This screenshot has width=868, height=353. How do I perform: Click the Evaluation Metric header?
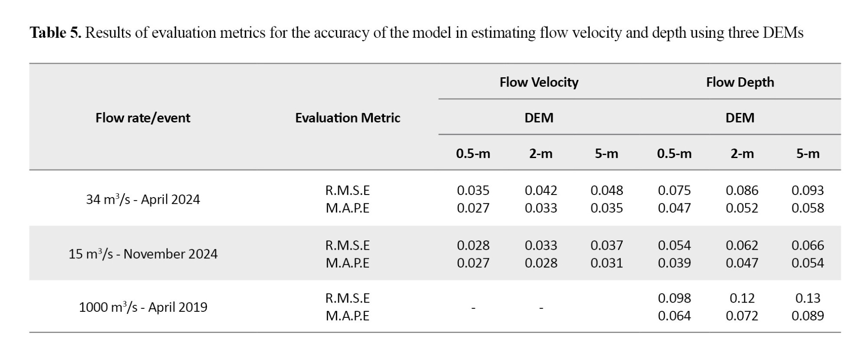(347, 118)
